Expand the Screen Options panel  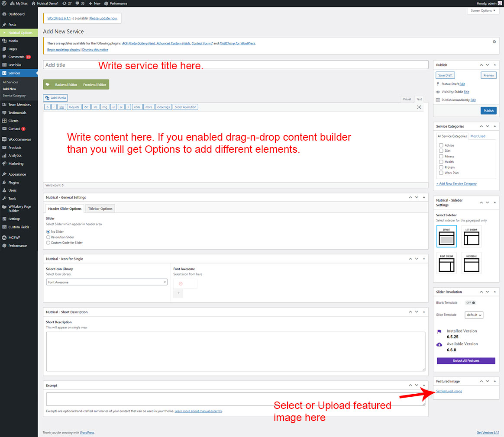pos(482,10)
